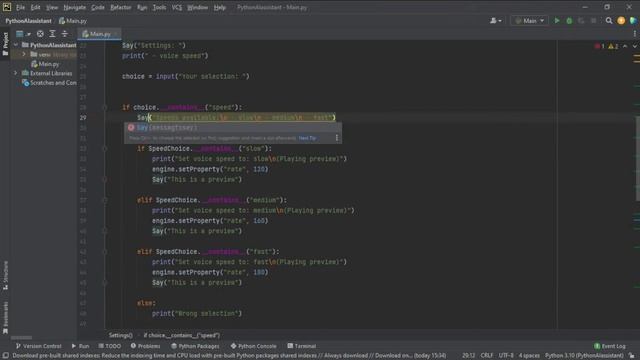This screenshot has height=360, width=640.
Task: Click the Stop button in toolbar
Action: click(593, 20)
